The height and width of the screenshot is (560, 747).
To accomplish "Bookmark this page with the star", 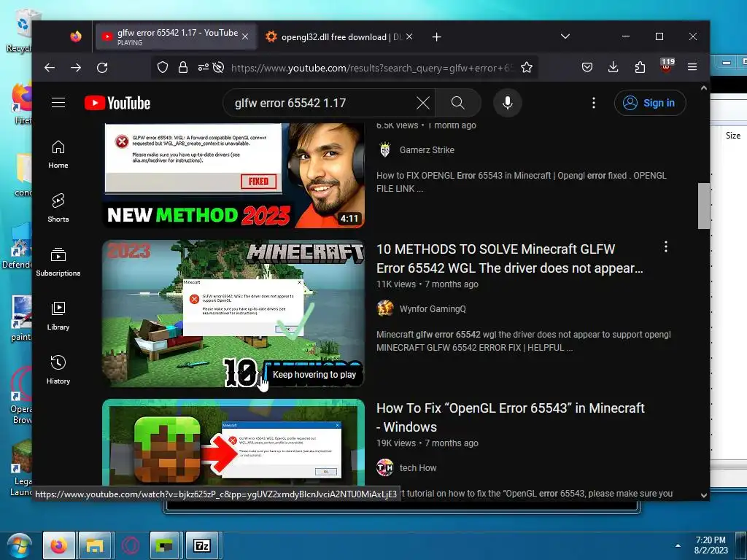I will point(527,68).
